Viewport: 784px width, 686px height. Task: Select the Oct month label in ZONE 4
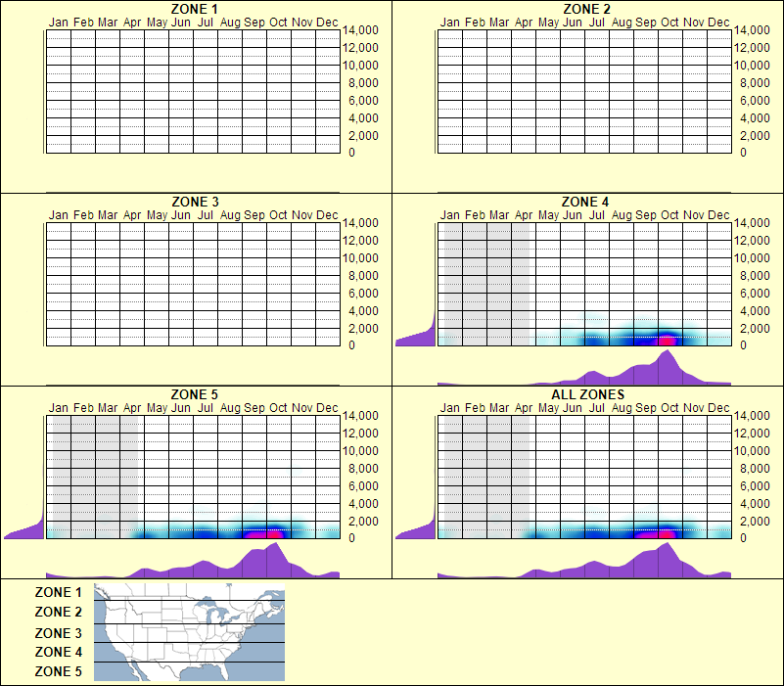[x=669, y=213]
